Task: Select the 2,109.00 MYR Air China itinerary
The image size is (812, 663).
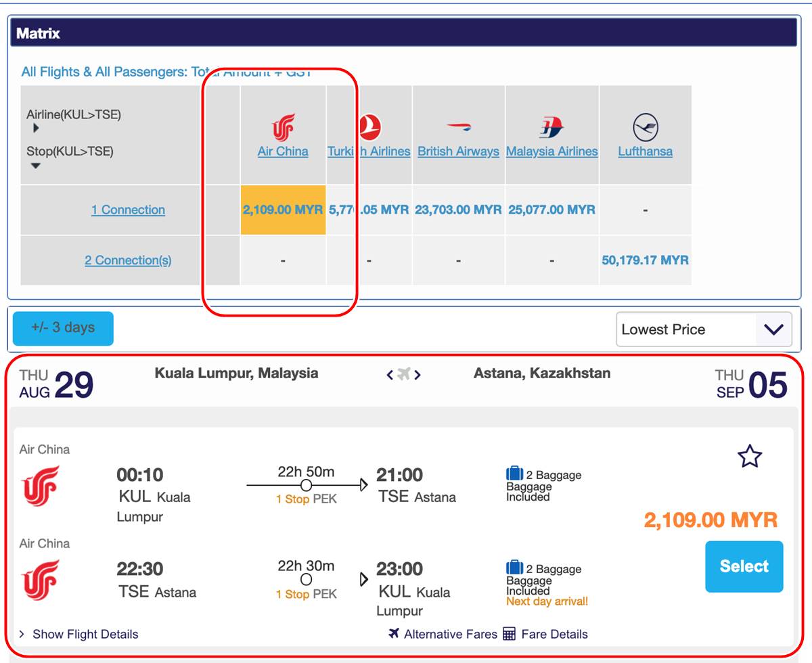Action: point(744,566)
